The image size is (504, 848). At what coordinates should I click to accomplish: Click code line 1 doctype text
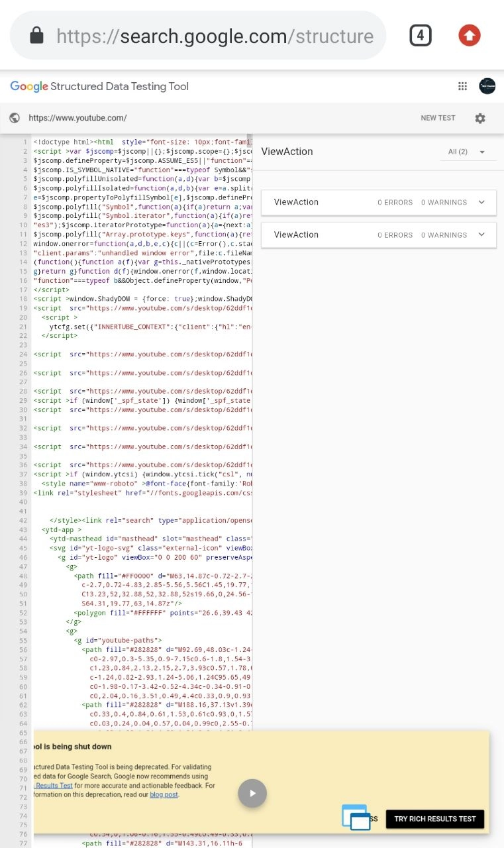[63, 142]
